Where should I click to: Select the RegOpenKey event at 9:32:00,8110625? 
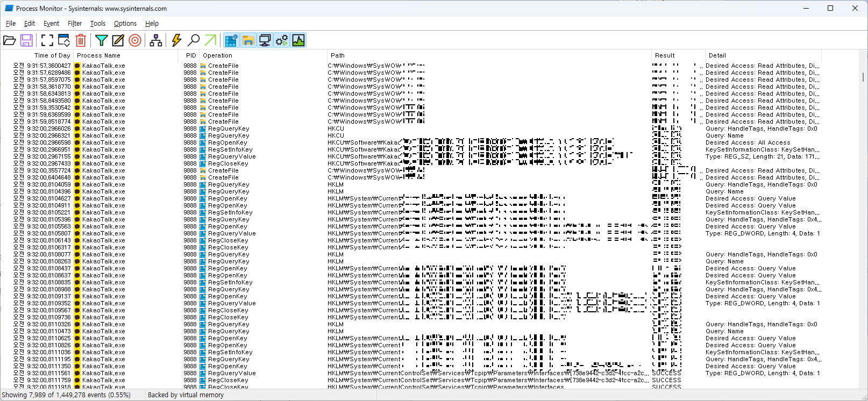[411, 338]
